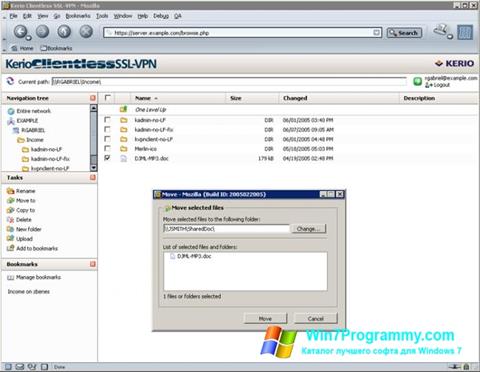
Task: Click the Current path input field
Action: (x=229, y=82)
